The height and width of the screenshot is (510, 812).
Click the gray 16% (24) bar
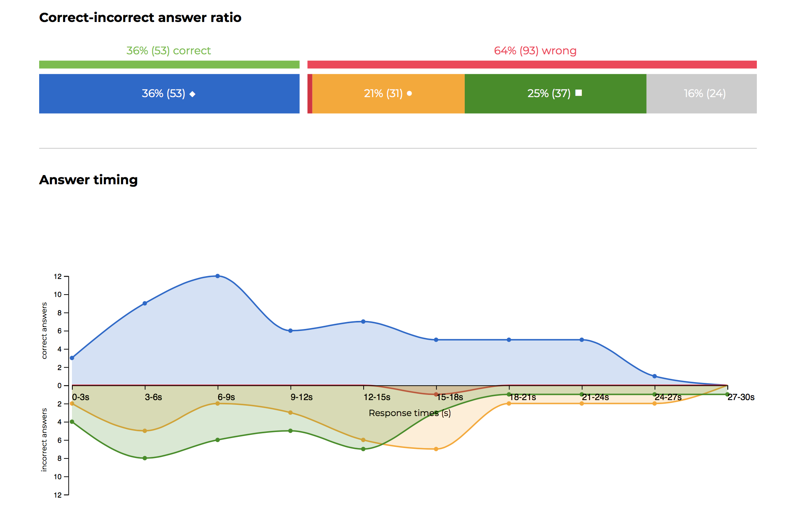coord(701,94)
